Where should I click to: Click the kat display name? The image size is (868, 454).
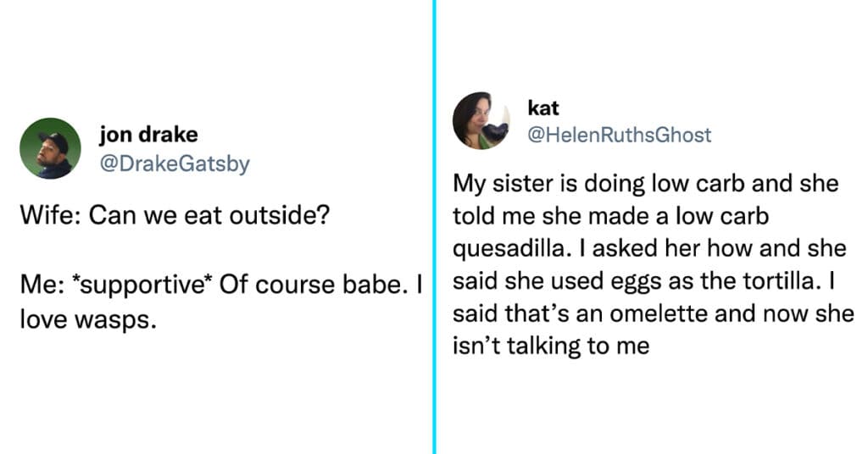pos(543,108)
